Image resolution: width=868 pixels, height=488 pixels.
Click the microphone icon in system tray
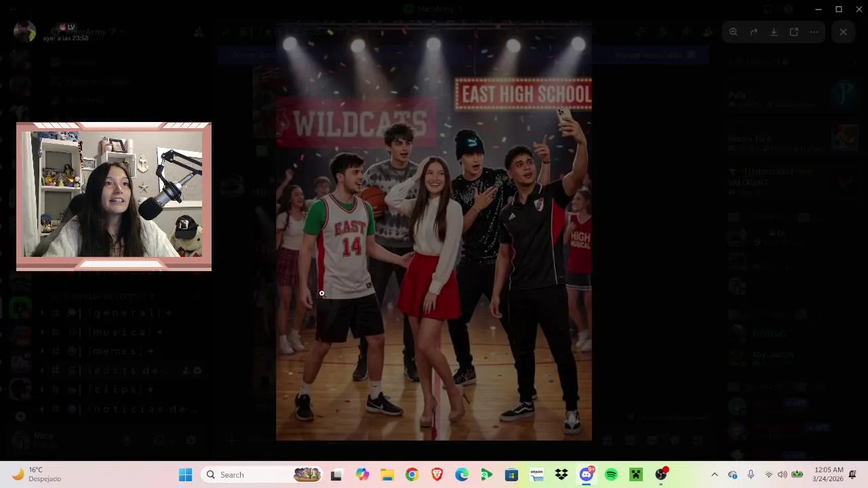point(751,475)
